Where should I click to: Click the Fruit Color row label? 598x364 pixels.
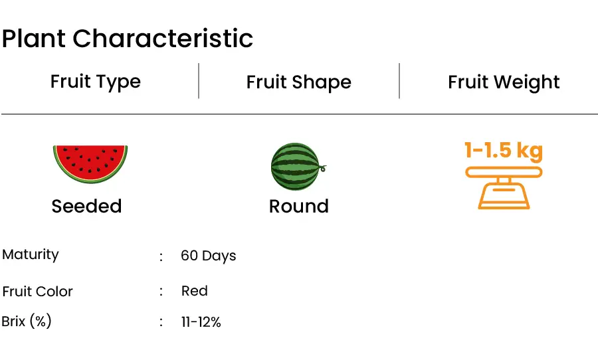[x=37, y=292]
